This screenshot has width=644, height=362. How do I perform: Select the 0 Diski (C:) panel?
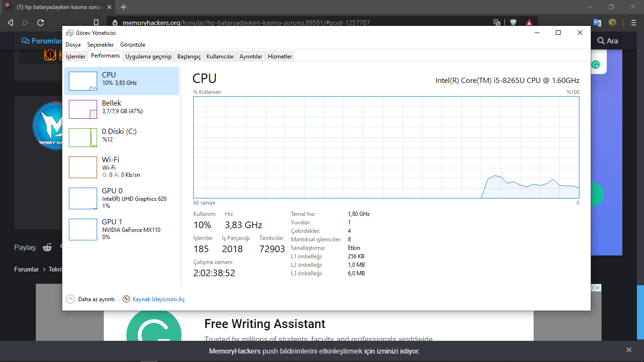pos(122,138)
